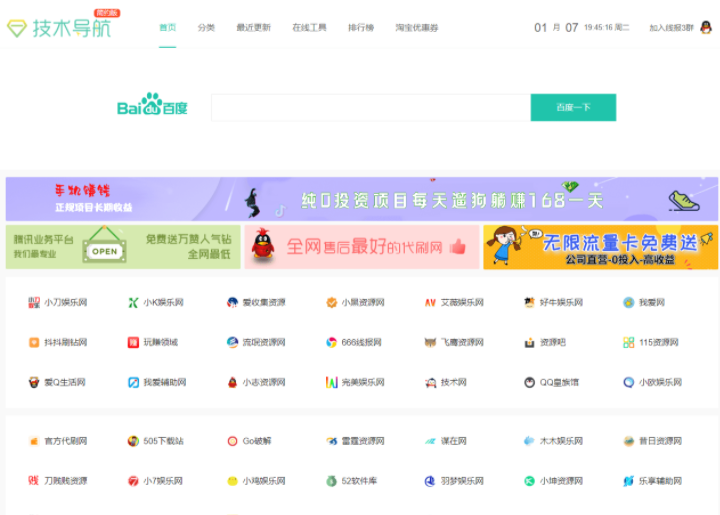This screenshot has width=720, height=515.
Task: Click the 爱Q生活网 icon
Action: point(34,382)
